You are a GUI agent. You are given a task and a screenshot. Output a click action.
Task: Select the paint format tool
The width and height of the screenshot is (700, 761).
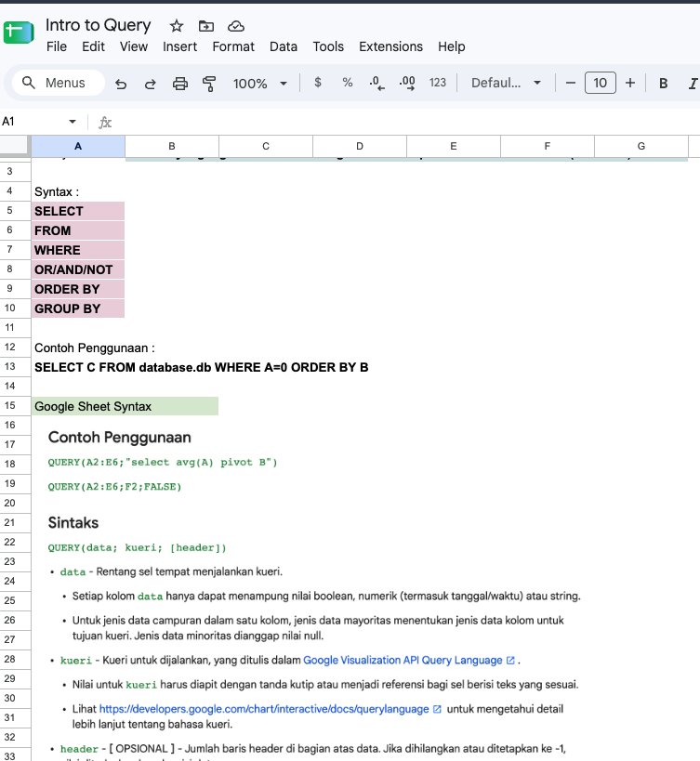point(209,84)
